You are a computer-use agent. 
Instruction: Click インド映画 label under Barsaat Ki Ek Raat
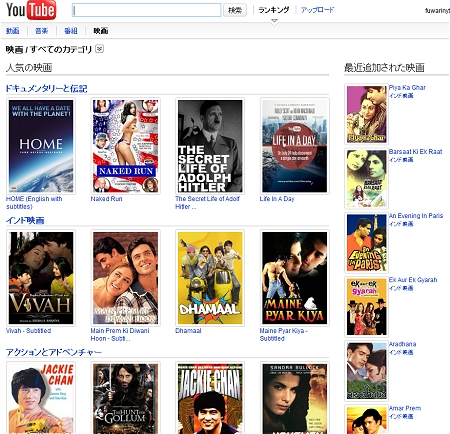[401, 160]
